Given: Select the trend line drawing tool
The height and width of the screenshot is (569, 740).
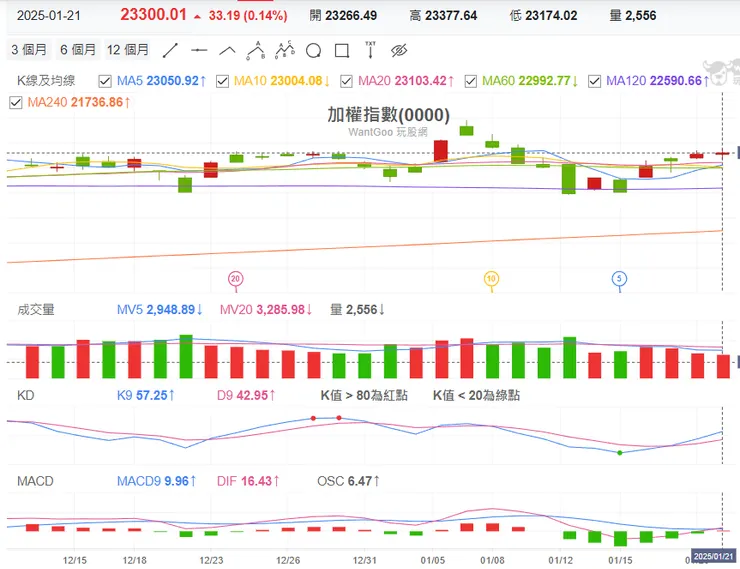Looking at the screenshot, I should pos(170,50).
